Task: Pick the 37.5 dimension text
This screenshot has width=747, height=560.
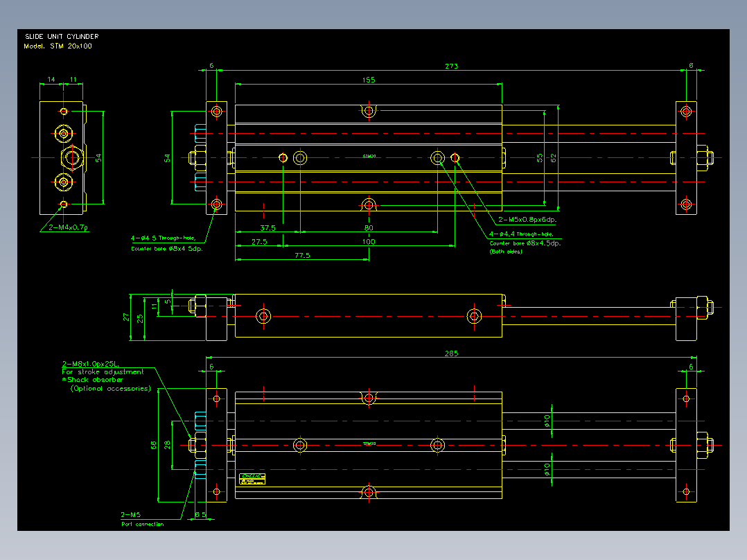Action: tap(267, 228)
